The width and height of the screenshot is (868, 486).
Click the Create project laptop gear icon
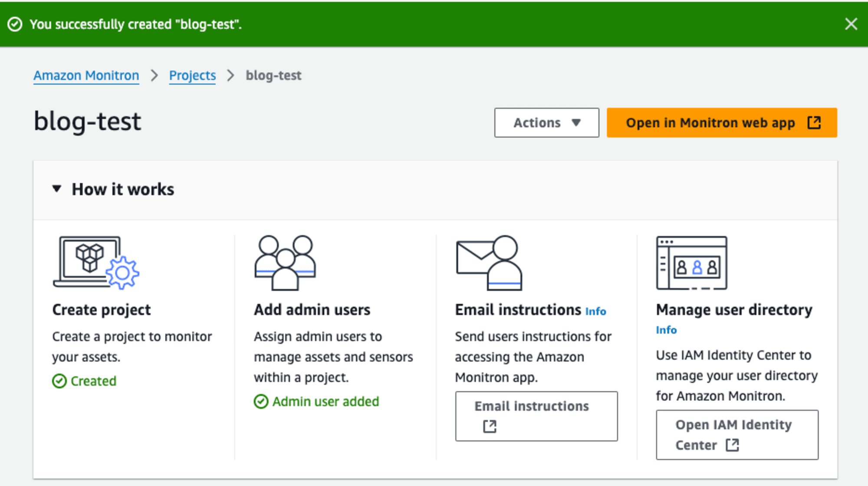click(x=96, y=262)
